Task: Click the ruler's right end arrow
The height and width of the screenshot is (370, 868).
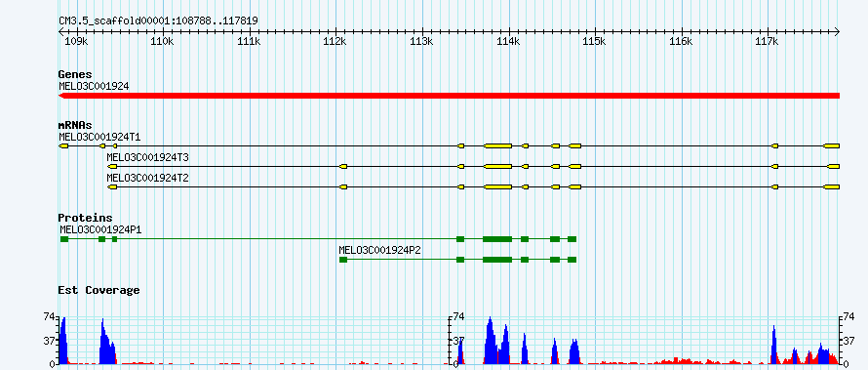Action: coord(837,32)
